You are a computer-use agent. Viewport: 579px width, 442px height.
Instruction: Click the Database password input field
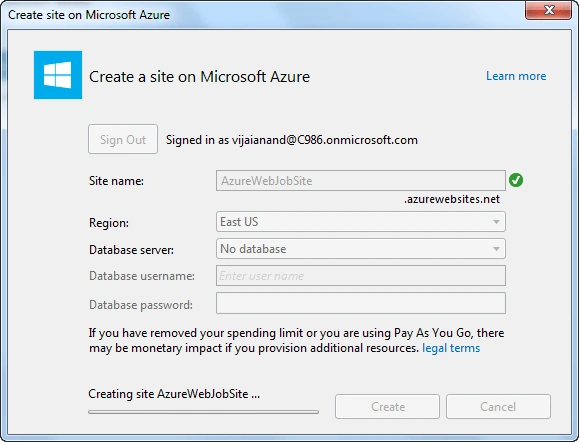pos(361,303)
